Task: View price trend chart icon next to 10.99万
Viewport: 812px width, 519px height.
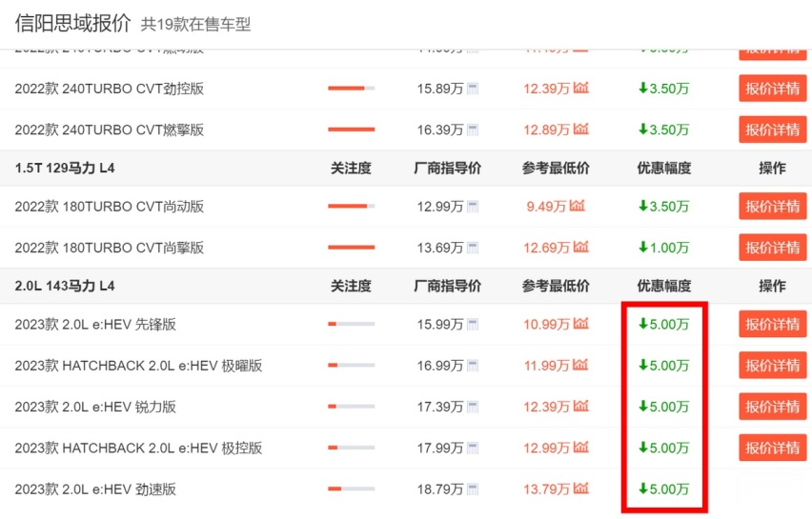Action: click(x=581, y=324)
